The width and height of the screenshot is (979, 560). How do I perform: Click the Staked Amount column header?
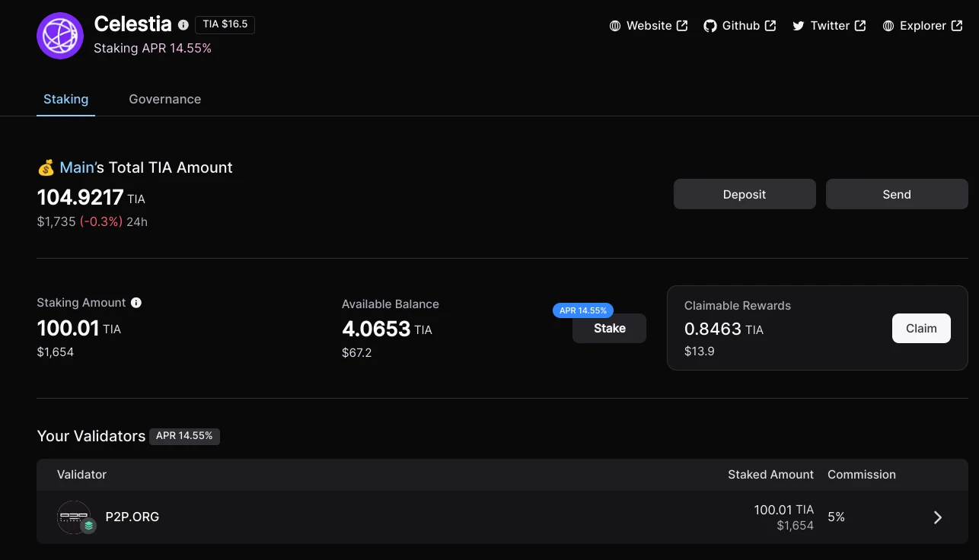[770, 475]
